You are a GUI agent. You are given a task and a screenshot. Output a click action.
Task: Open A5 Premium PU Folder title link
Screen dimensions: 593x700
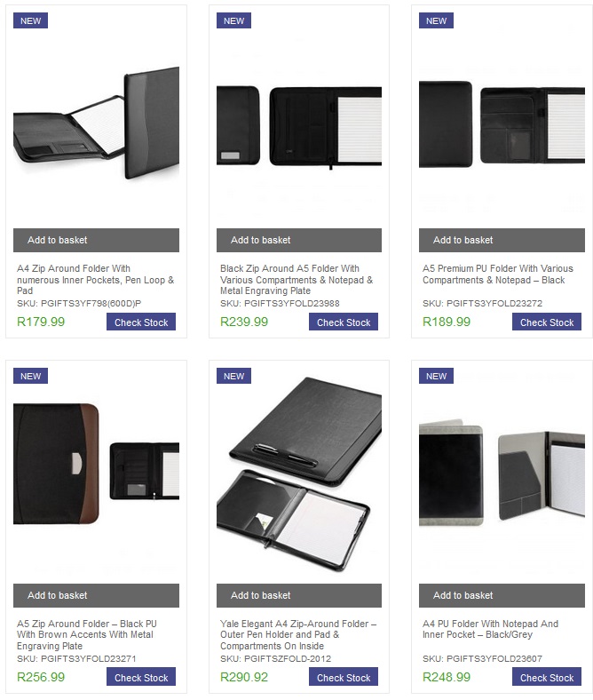tap(498, 274)
